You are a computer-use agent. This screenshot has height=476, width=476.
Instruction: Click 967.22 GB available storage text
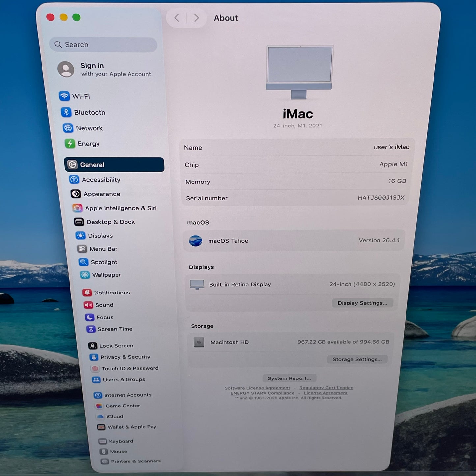click(343, 342)
